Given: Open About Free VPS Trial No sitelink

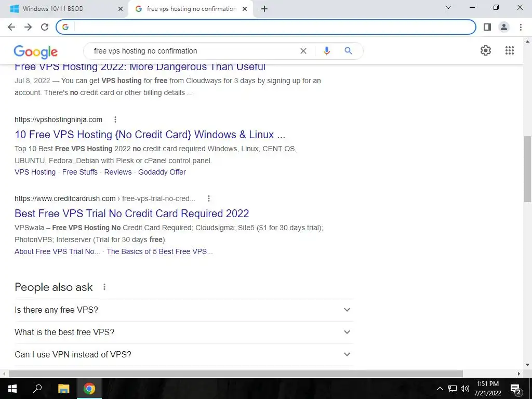Looking at the screenshot, I should [x=57, y=251].
